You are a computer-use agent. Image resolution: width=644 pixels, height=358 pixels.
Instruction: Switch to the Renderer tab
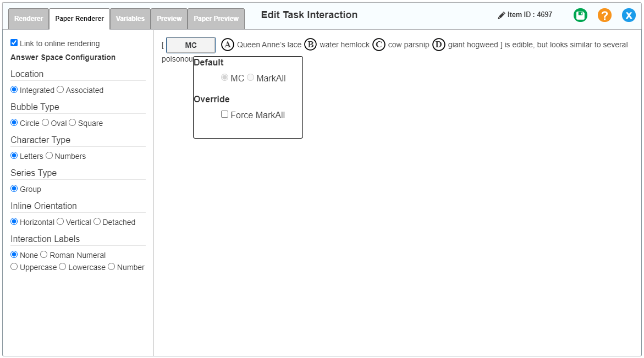coord(29,19)
